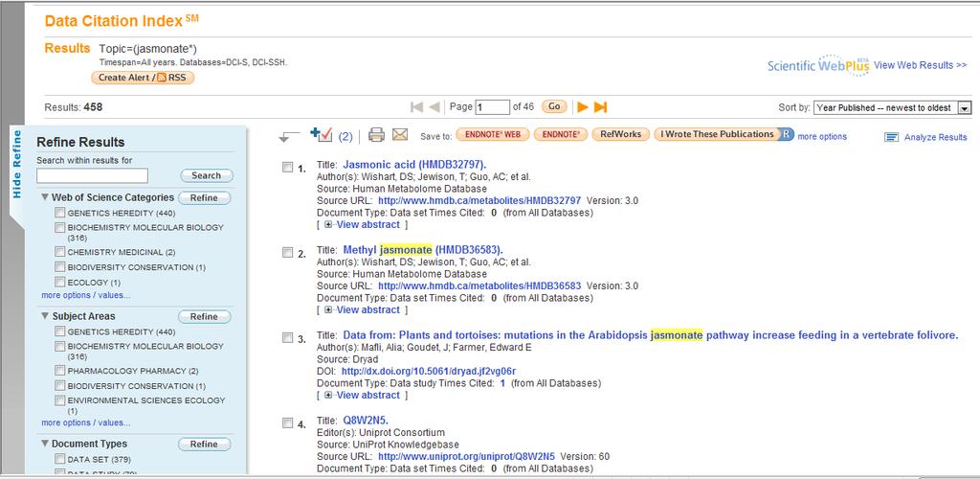
Task: Click the Analyze Results chart icon
Action: point(892,137)
